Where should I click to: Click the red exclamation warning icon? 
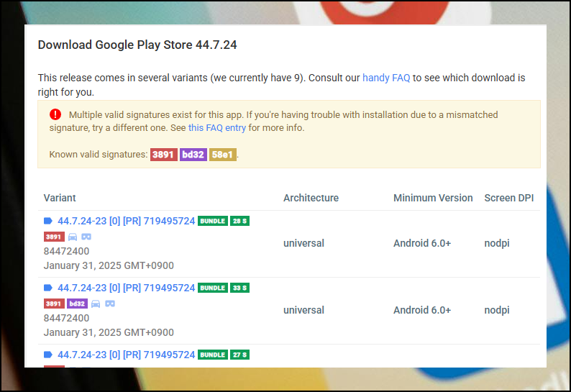click(x=55, y=114)
